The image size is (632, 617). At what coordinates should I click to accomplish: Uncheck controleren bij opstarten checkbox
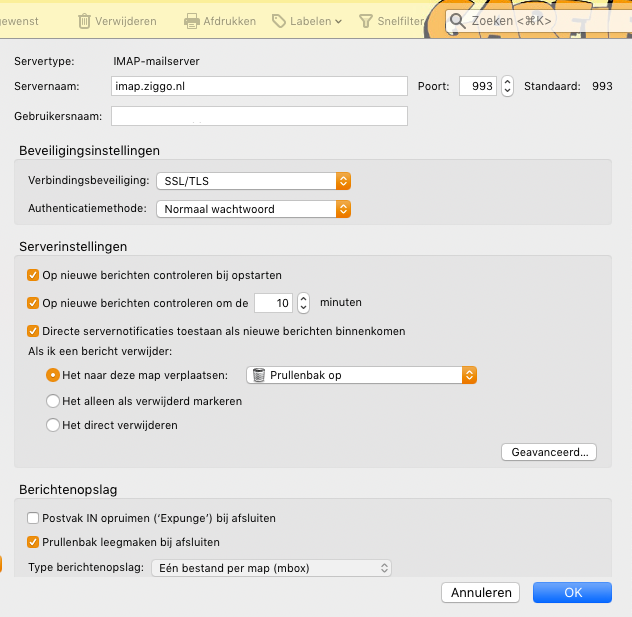pos(33,275)
